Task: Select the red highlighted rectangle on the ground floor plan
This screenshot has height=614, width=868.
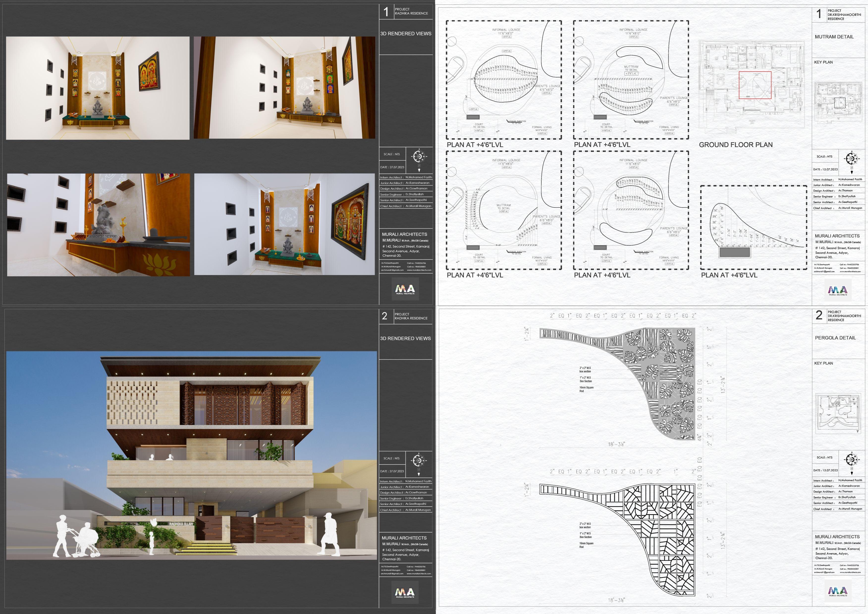Action: (755, 85)
